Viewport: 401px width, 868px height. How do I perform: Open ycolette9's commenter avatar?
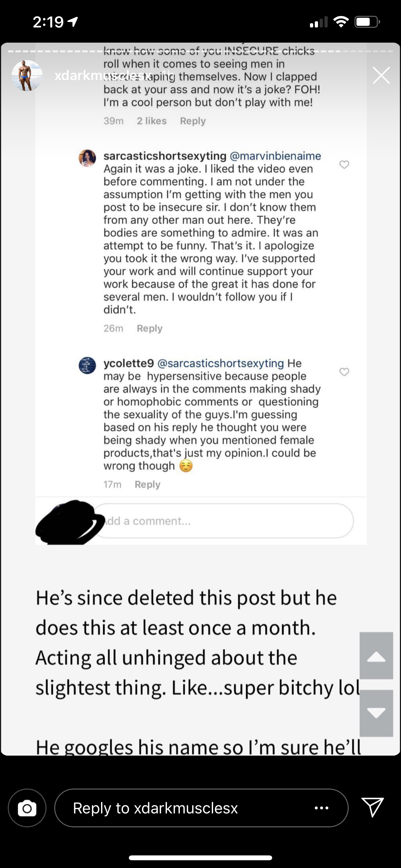(x=87, y=366)
